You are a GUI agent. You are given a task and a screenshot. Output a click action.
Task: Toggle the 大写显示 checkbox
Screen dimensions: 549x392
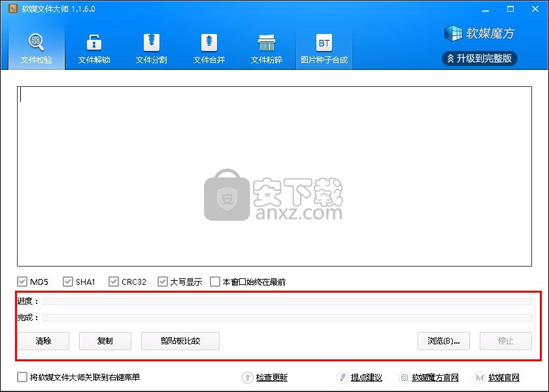point(163,282)
